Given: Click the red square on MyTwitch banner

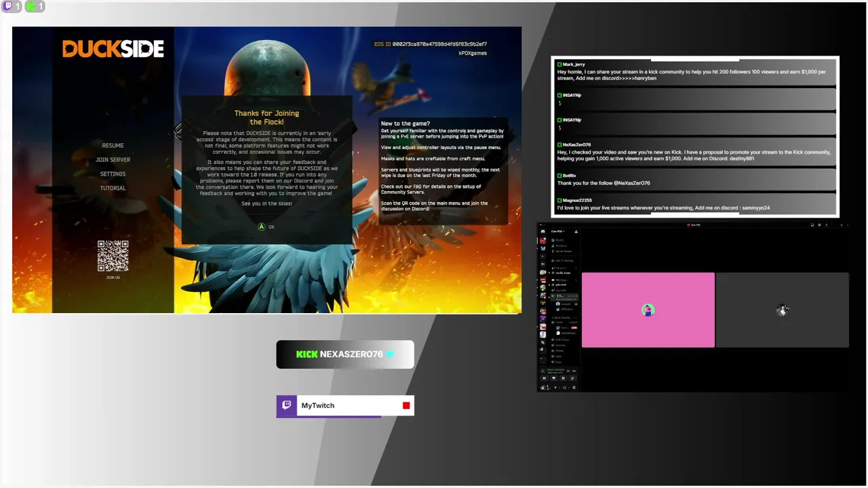Looking at the screenshot, I should (406, 405).
